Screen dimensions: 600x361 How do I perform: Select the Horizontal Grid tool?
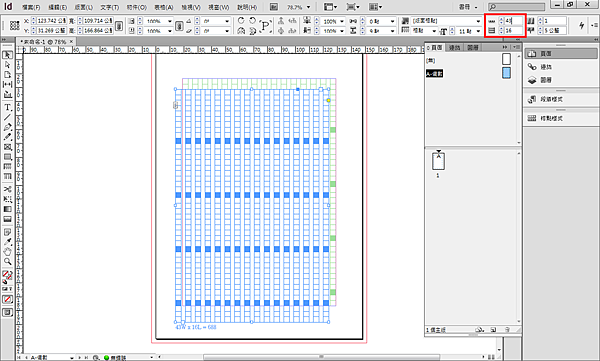(x=7, y=166)
